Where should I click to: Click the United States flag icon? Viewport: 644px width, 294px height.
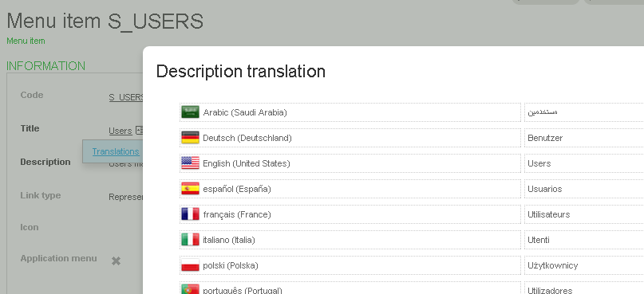pos(190,163)
